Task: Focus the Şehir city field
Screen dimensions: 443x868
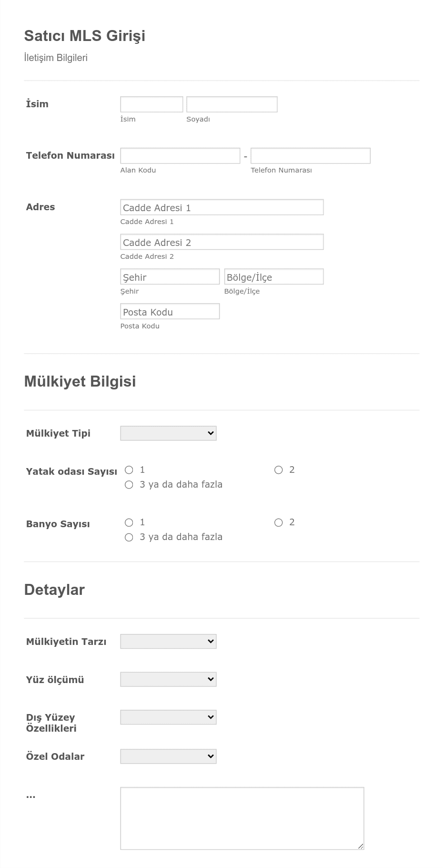Action: pyautogui.click(x=170, y=277)
